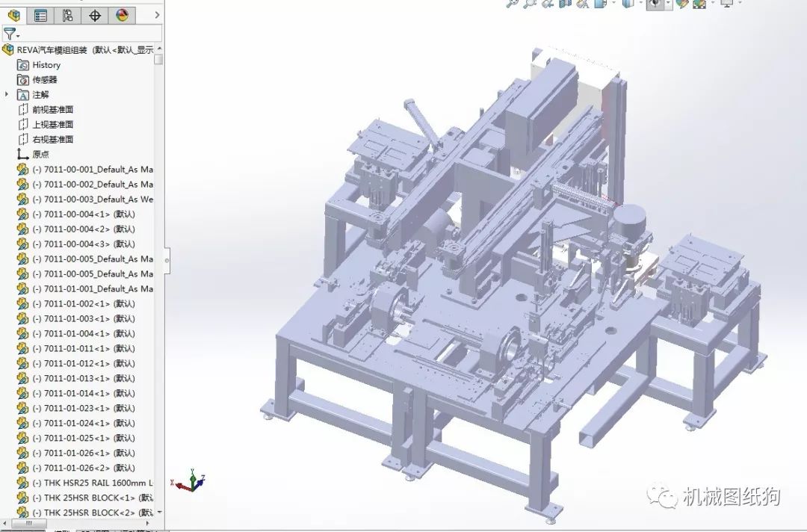Click the 7011-00-002_Default_As Ma component icon
The height and width of the screenshot is (532, 807).
(22, 185)
